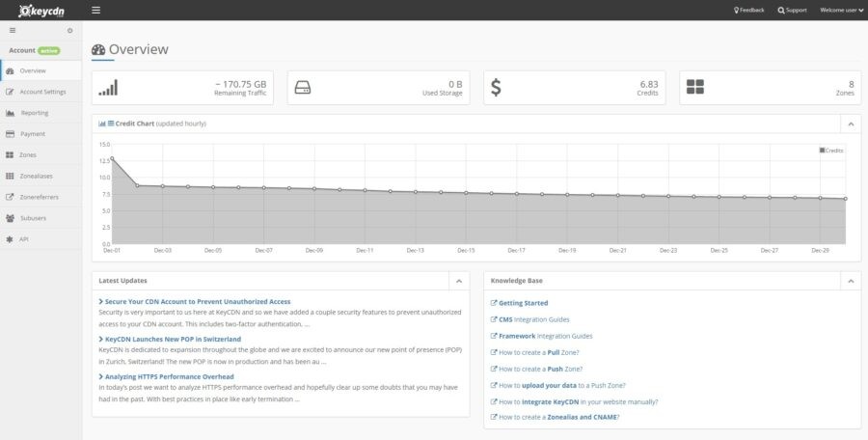The image size is (868, 440).
Task: Toggle the top bar hamburger menu
Action: [x=95, y=10]
